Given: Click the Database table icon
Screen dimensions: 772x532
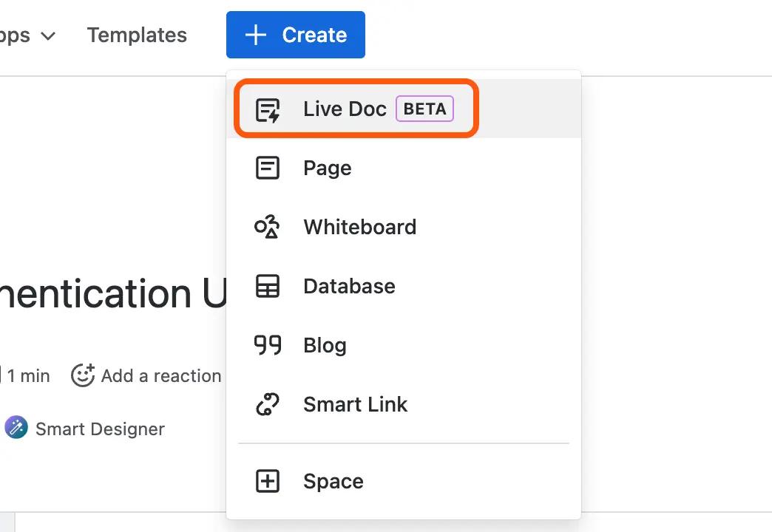Looking at the screenshot, I should coord(268,286).
